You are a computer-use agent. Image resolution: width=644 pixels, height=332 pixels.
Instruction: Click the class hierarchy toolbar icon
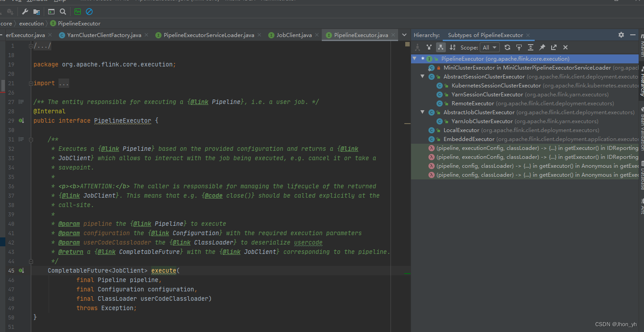coord(418,47)
